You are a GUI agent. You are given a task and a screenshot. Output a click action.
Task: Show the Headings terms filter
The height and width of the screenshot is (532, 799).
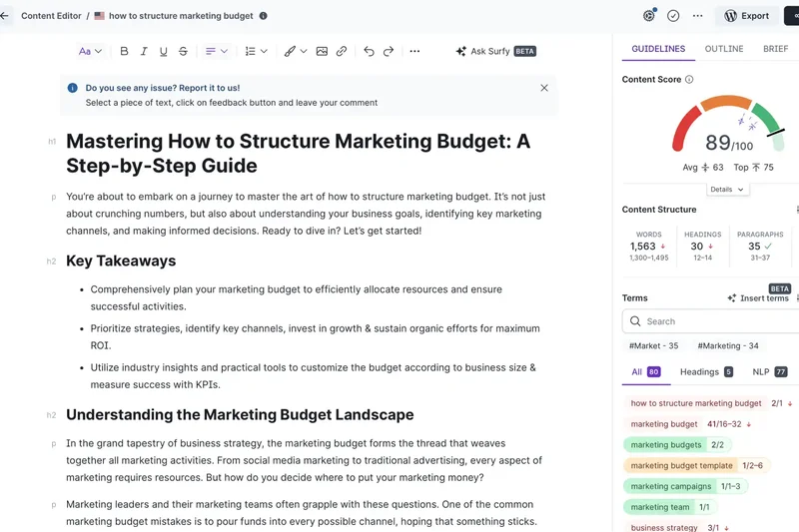(x=706, y=371)
